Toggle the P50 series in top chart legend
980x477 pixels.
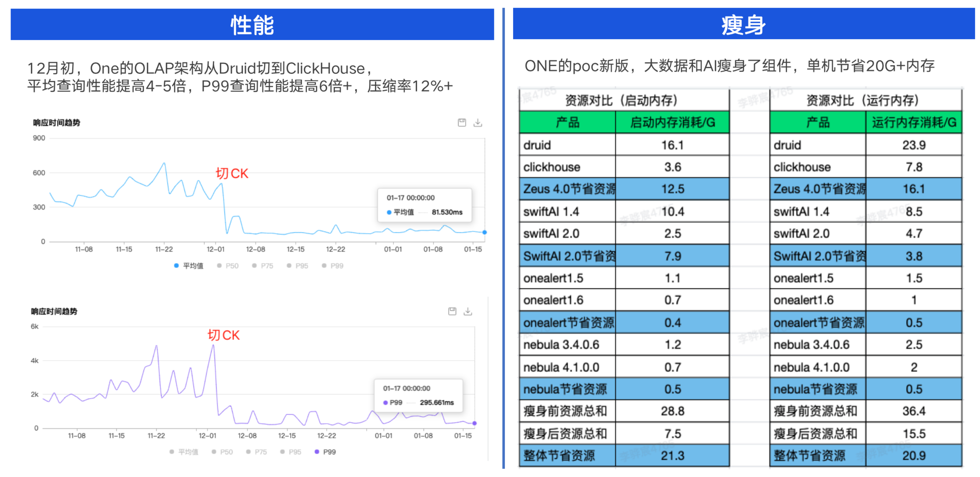click(x=229, y=265)
